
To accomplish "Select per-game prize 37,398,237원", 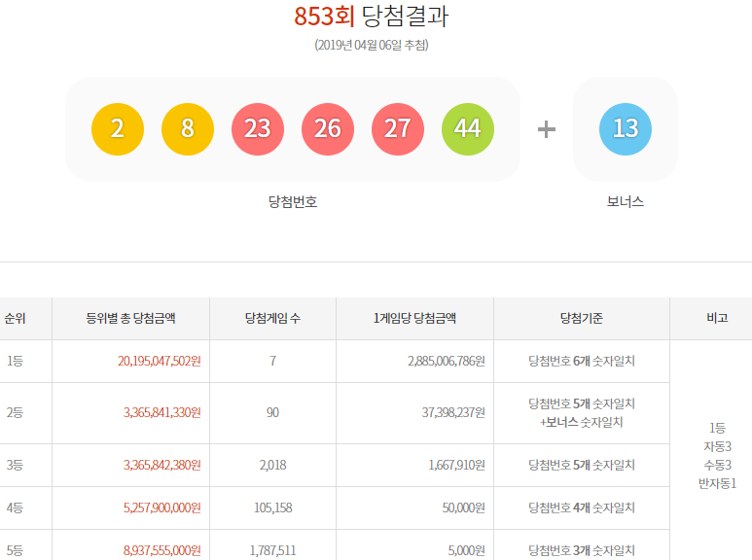I will click(453, 413).
